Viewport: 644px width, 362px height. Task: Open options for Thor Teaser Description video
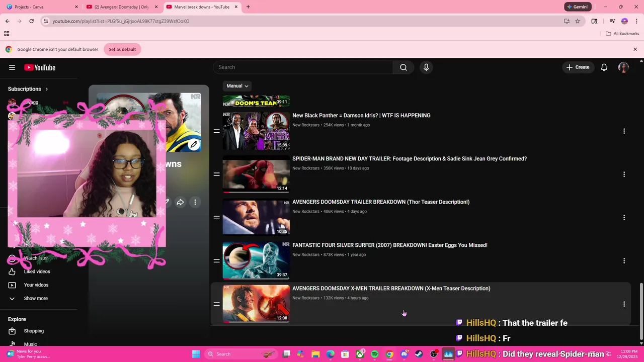(x=624, y=218)
